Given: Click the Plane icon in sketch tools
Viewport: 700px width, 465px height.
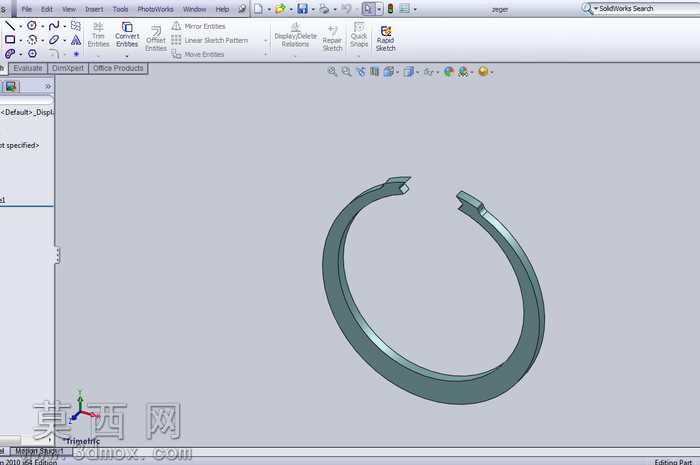Looking at the screenshot, I should 76,25.
